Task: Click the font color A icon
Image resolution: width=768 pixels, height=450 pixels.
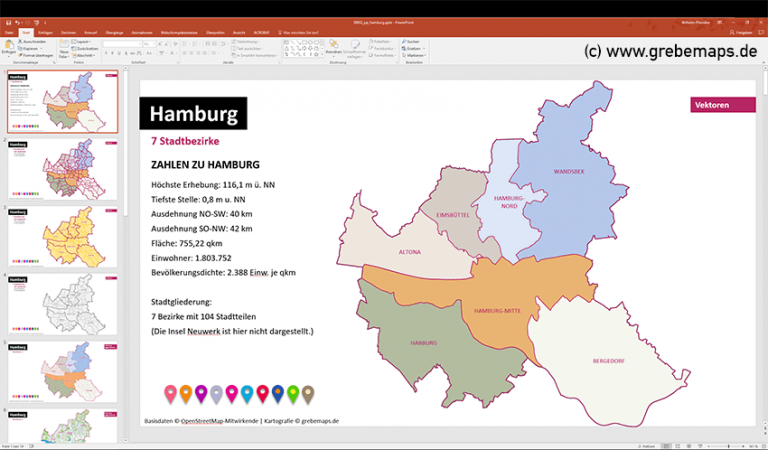Action: (x=172, y=53)
